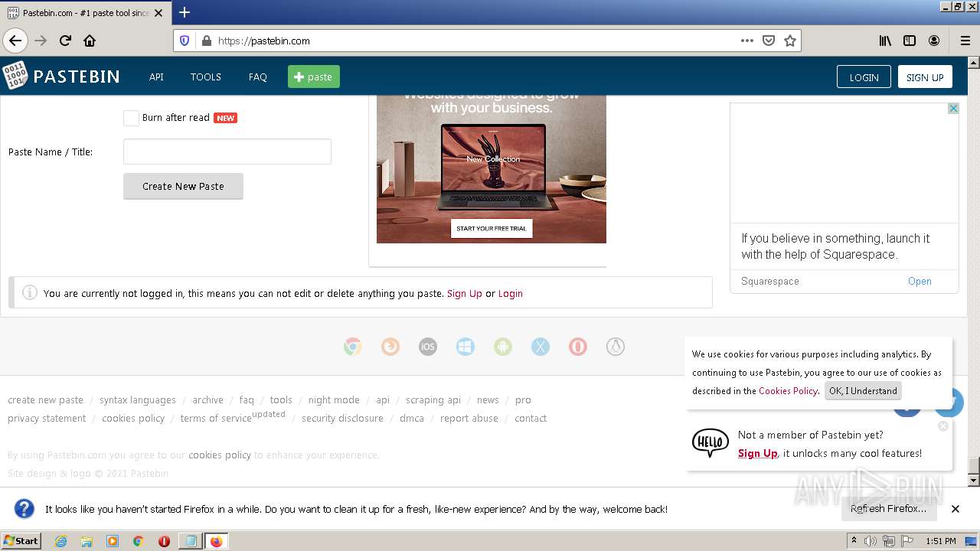Open scraping api footer link

433,399
